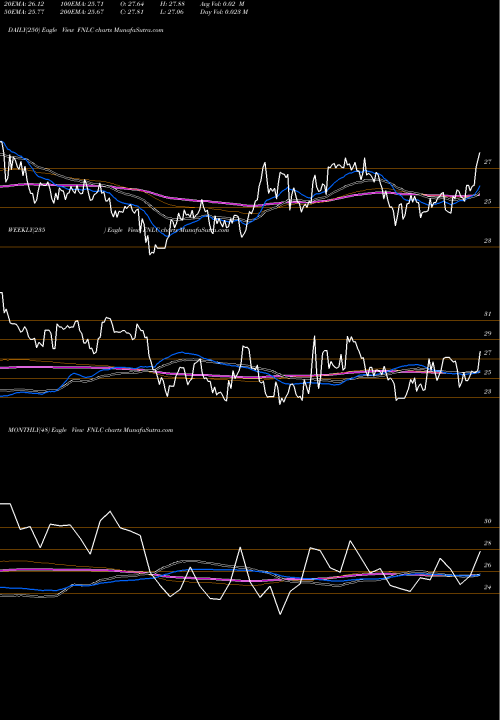Click the 'Day Vol' reading
This screenshot has width=500, height=720.
(x=224, y=12)
